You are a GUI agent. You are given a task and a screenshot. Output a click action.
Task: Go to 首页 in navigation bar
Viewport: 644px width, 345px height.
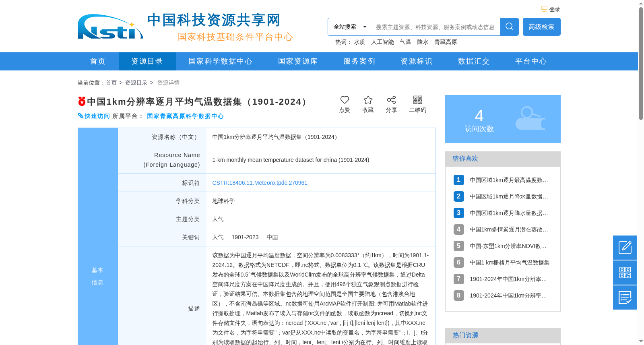98,61
